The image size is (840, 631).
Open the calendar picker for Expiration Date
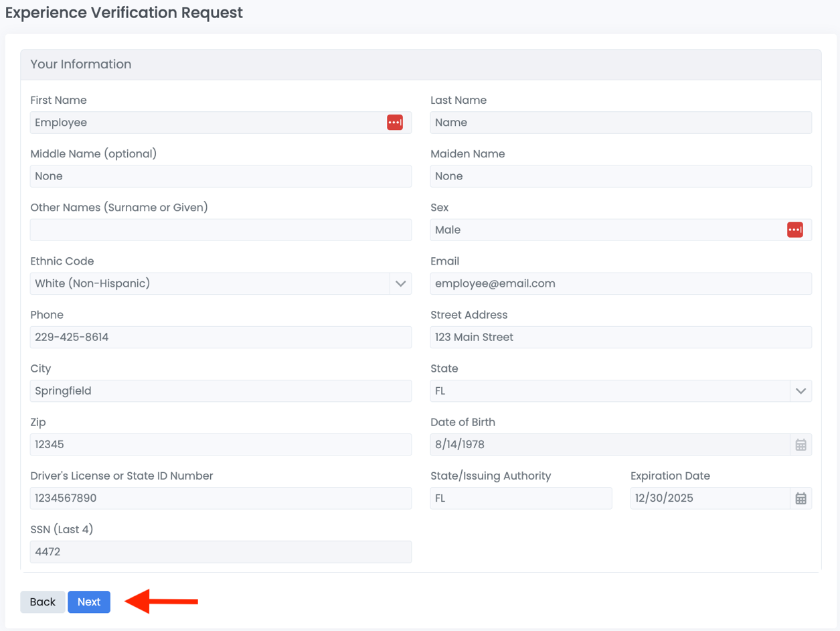click(801, 498)
